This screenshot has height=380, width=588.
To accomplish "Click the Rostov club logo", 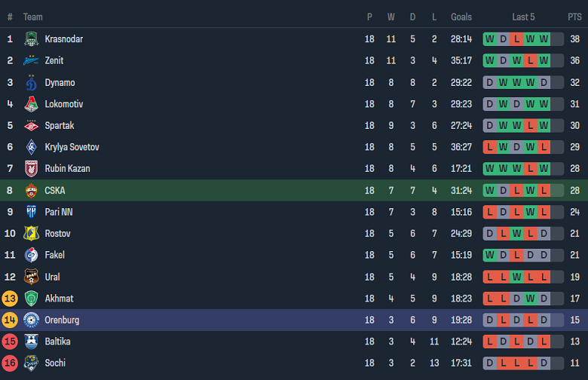I will (32, 234).
